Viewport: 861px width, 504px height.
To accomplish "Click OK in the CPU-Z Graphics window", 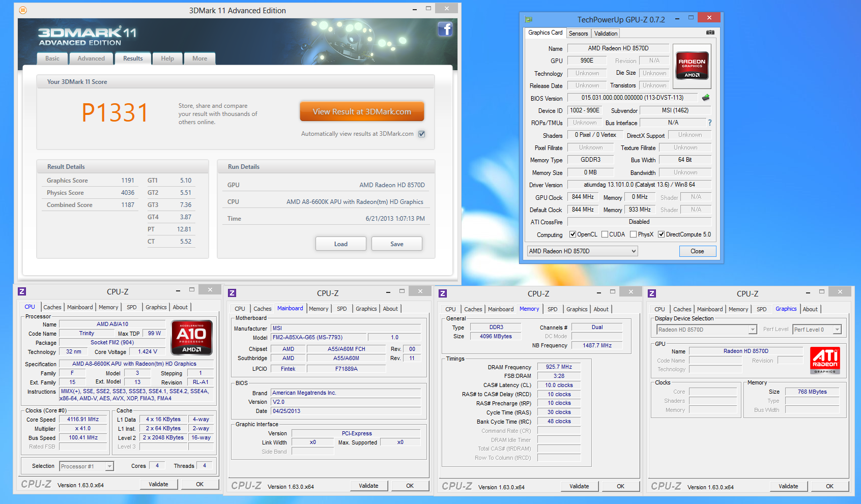I will click(x=829, y=486).
